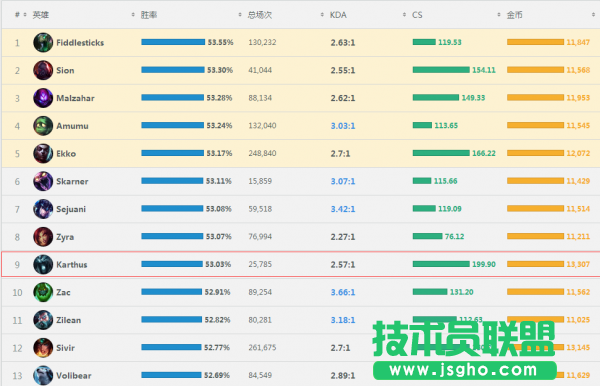Open the Ekko champion portrait
Viewport: 600px width, 386px height.
point(43,153)
